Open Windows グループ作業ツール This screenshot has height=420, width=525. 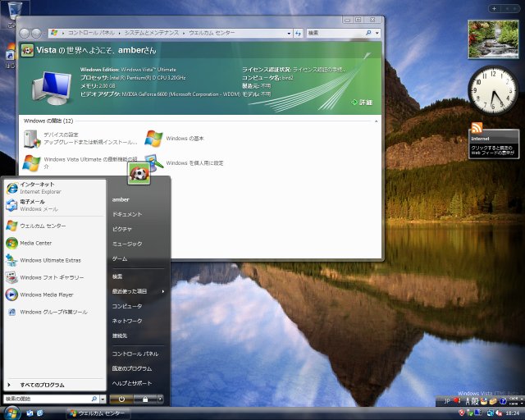[55, 312]
